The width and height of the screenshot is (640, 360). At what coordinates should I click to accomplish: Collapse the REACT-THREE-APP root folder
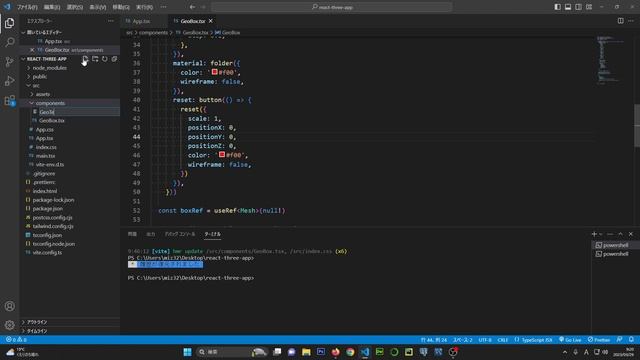point(47,59)
